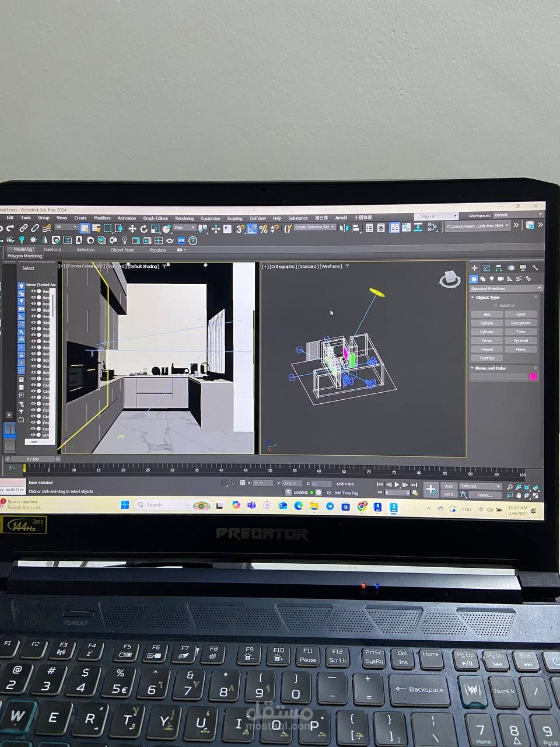Toggle the Auto key mode button
The width and height of the screenshot is (560, 747).
point(449,486)
